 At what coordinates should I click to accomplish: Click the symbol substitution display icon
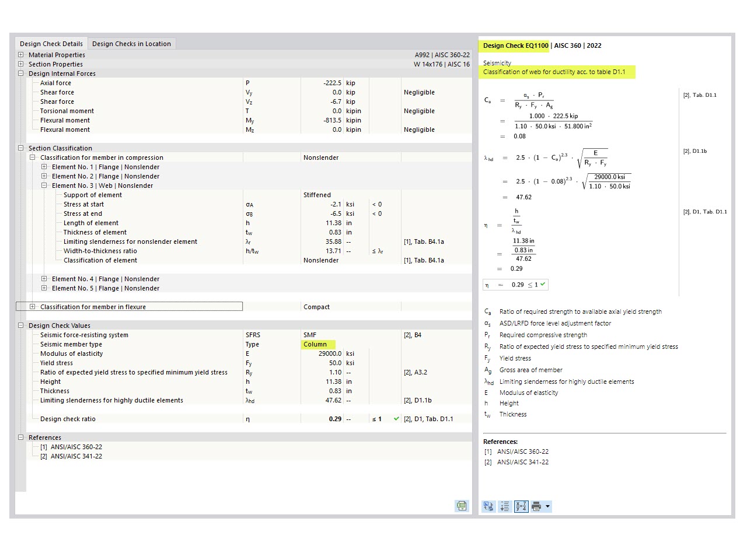pos(488,506)
